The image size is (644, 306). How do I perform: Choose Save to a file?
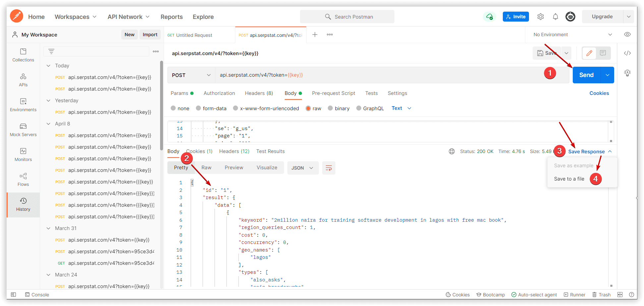pos(569,179)
